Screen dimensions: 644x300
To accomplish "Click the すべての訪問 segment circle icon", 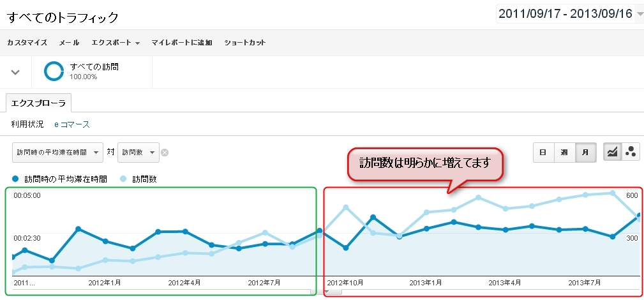I will coord(54,71).
